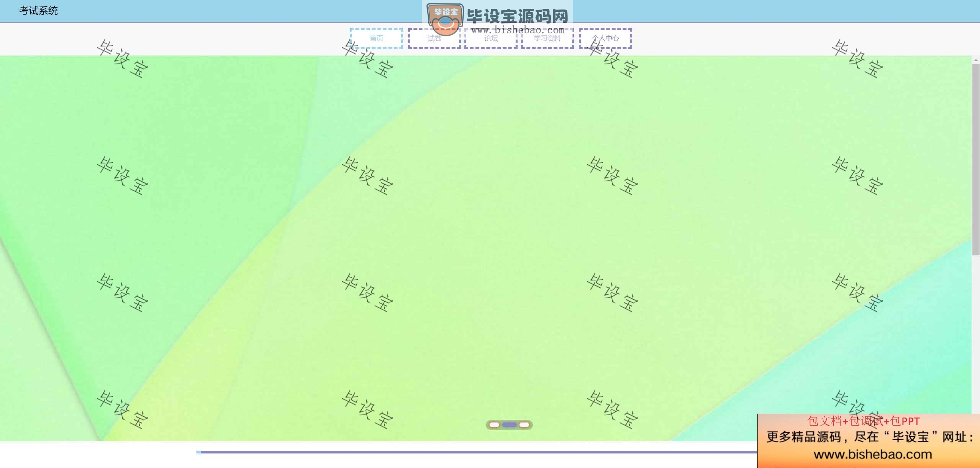Go to the 试卷 page

(434, 38)
